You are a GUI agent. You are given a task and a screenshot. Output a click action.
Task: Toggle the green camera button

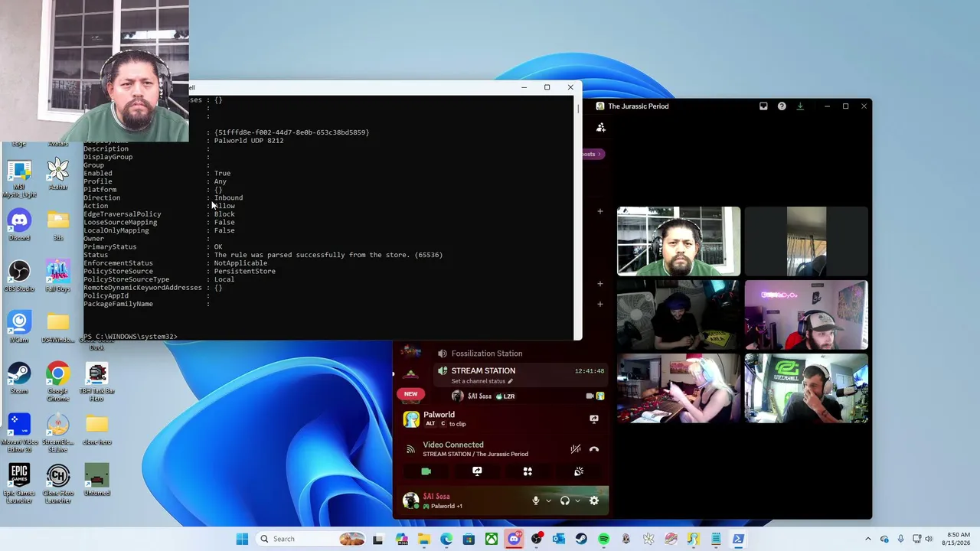pos(426,471)
